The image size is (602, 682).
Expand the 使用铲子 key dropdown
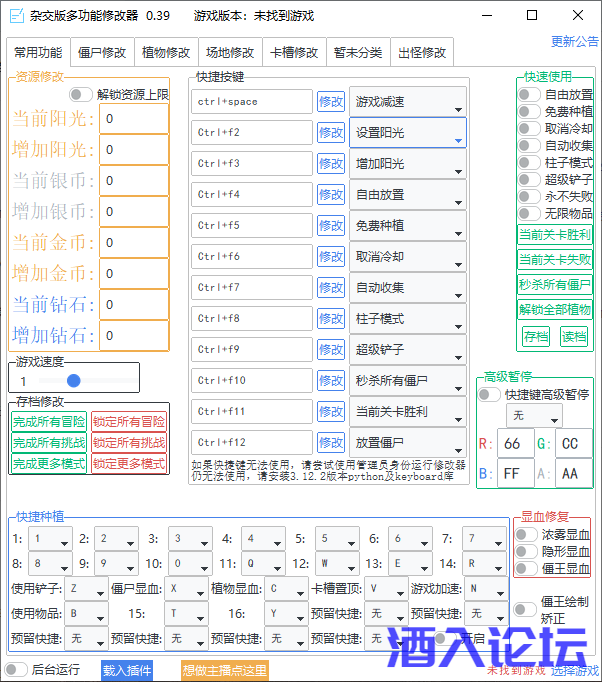pos(86,589)
